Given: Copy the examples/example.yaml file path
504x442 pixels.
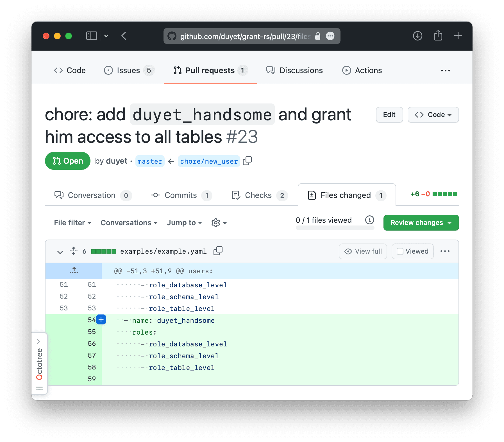Looking at the screenshot, I should pos(218,251).
